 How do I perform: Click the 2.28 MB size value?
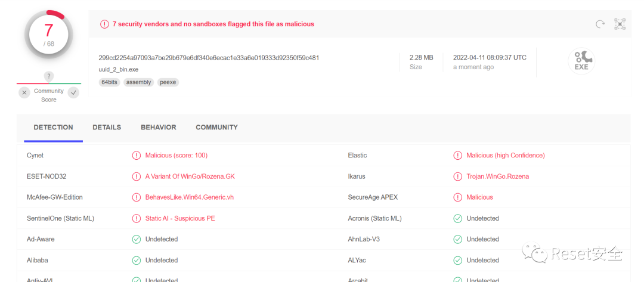click(x=421, y=57)
